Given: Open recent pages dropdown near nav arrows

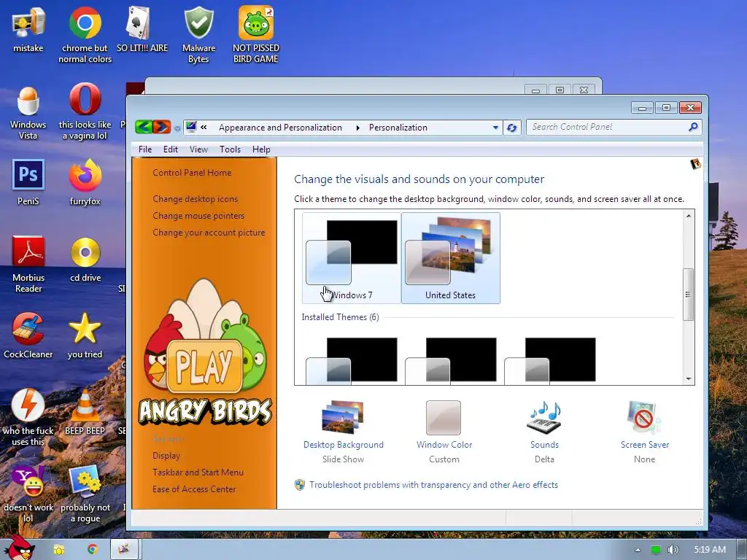Looking at the screenshot, I should pyautogui.click(x=177, y=128).
